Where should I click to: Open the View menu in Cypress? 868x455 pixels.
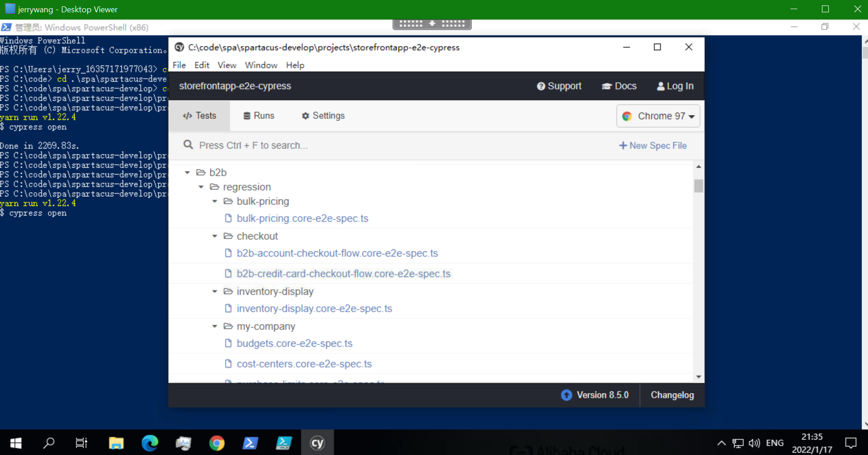pos(227,65)
